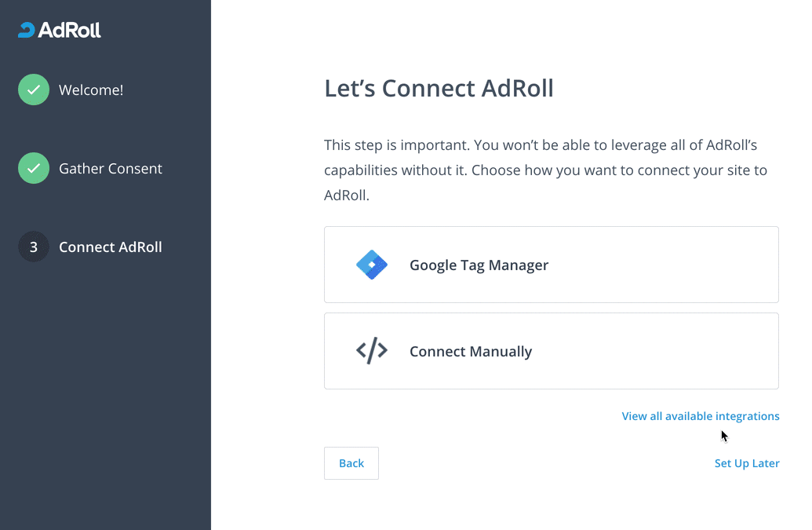Select the Connect AdRoll step label
The height and width of the screenshot is (530, 812).
click(111, 247)
